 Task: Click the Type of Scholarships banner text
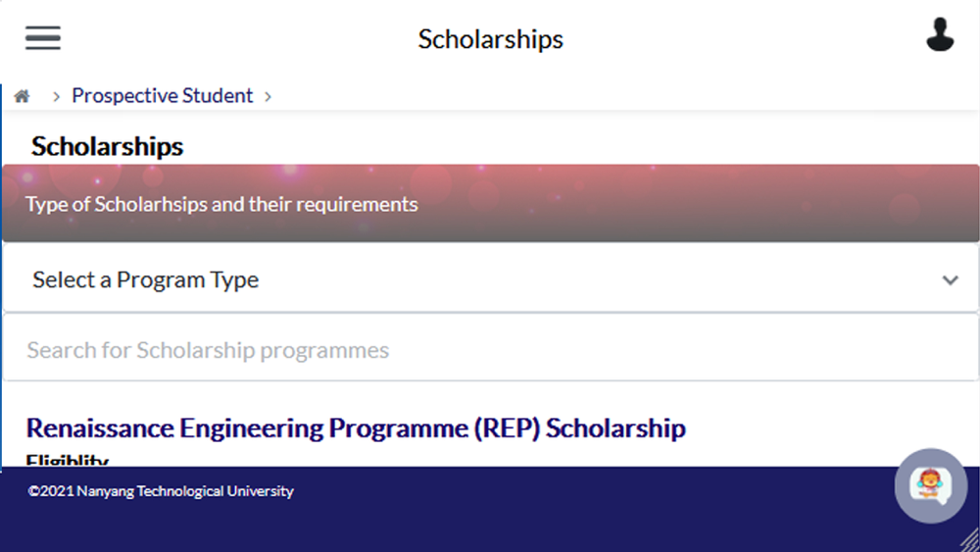221,205
